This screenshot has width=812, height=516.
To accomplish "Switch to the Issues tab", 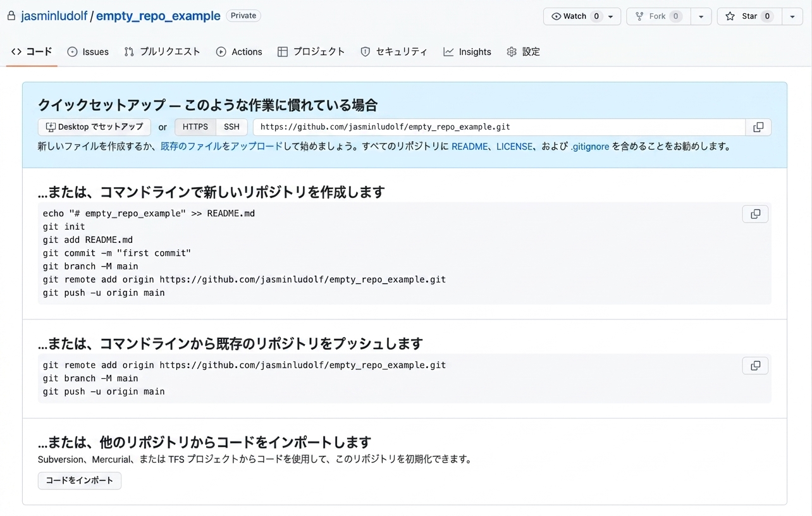I will (x=88, y=52).
